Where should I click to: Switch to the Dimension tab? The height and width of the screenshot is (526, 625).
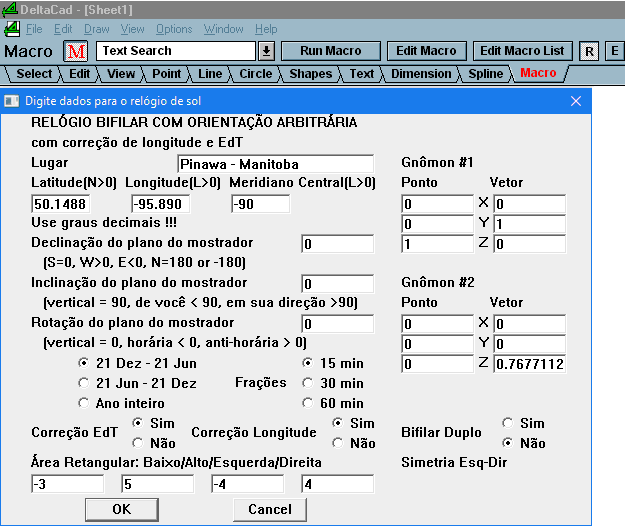pos(421,73)
